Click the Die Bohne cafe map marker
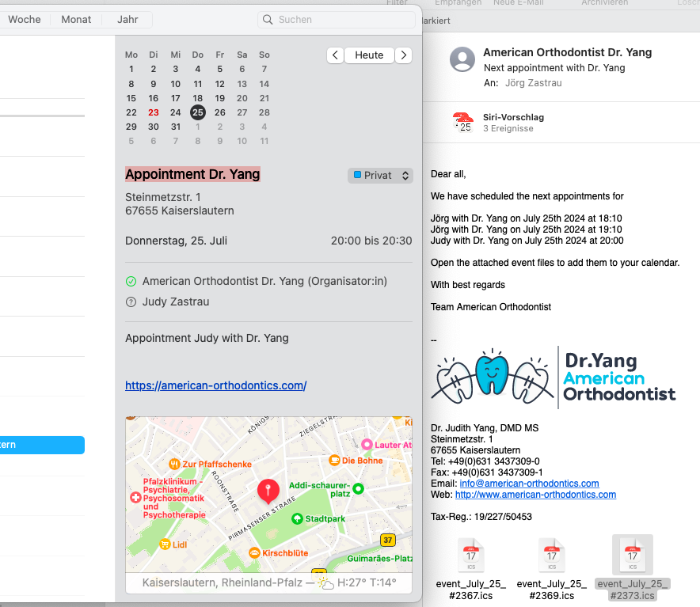The width and height of the screenshot is (700, 607). 334,460
